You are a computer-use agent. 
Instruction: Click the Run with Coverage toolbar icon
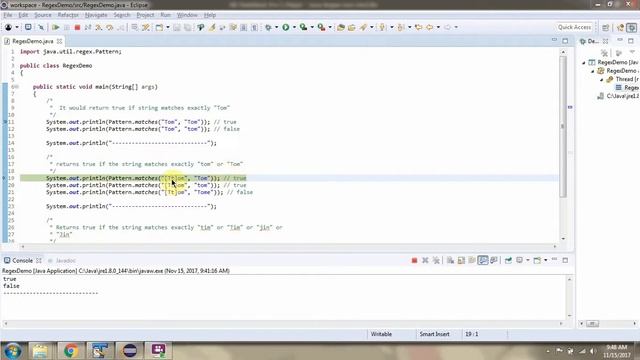[304, 27]
